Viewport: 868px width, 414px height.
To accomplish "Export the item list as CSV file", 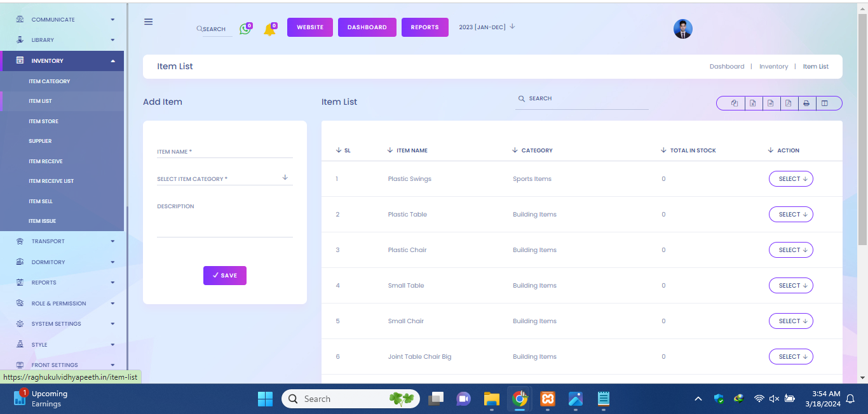I will (x=770, y=103).
